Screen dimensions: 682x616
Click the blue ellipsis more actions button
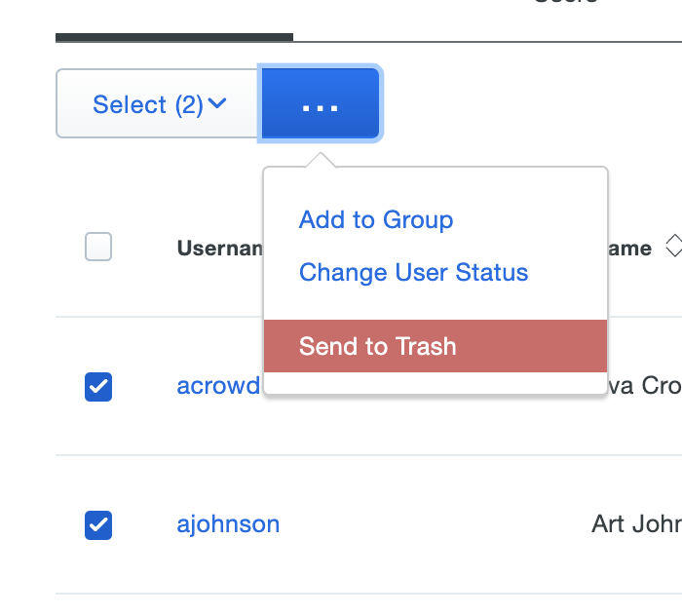click(x=320, y=104)
